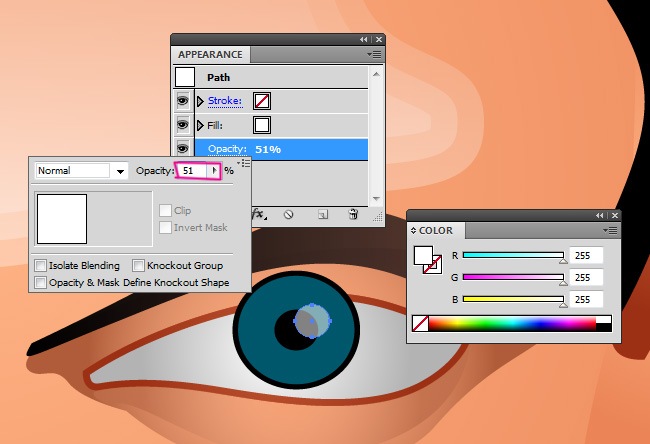
Task: Pick a color from the spectrum bar
Action: pyautogui.click(x=512, y=323)
